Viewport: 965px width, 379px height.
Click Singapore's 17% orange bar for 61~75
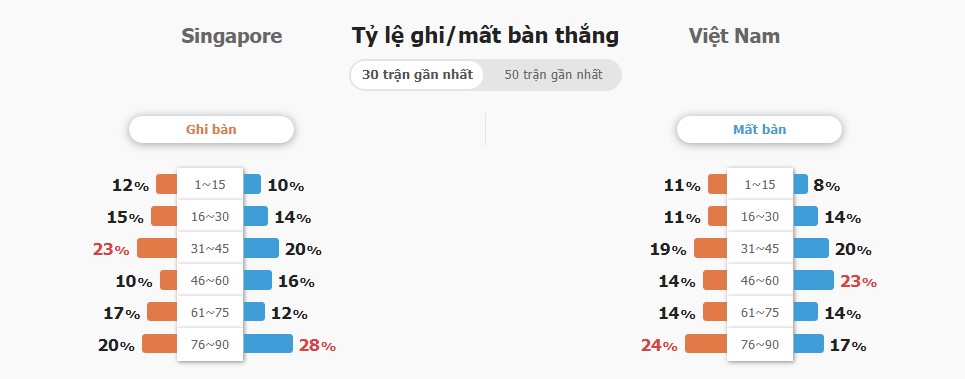(162, 311)
